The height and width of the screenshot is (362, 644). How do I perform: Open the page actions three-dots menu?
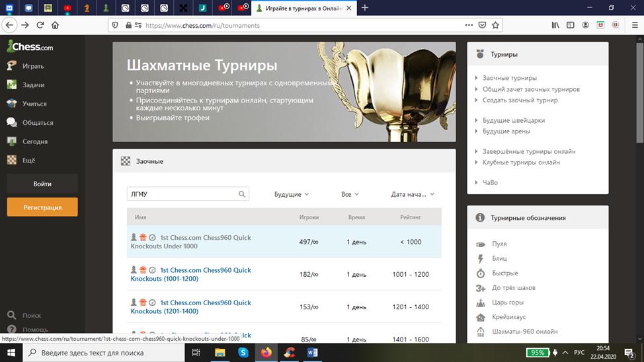[x=469, y=25]
